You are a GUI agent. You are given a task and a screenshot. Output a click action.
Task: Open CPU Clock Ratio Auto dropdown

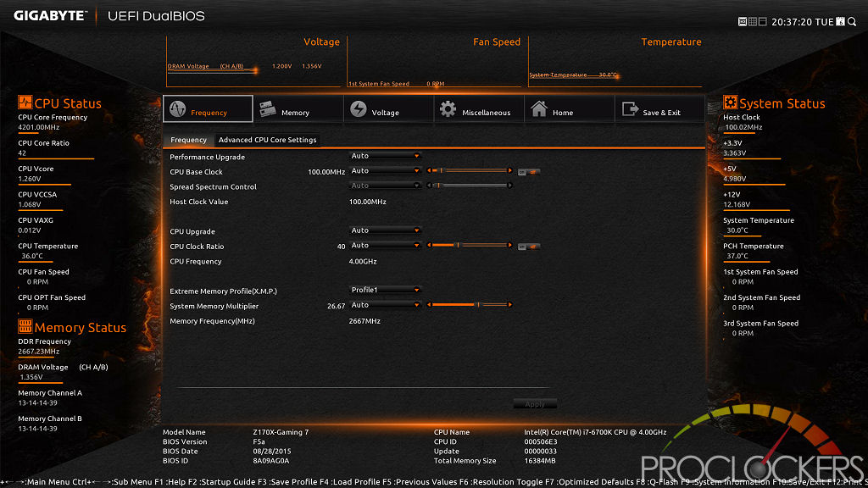pyautogui.click(x=386, y=245)
